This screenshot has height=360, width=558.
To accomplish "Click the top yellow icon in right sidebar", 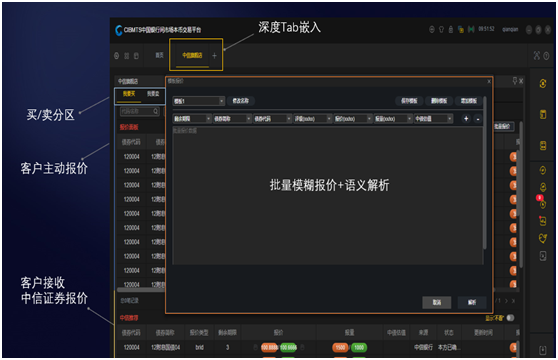I will [542, 84].
